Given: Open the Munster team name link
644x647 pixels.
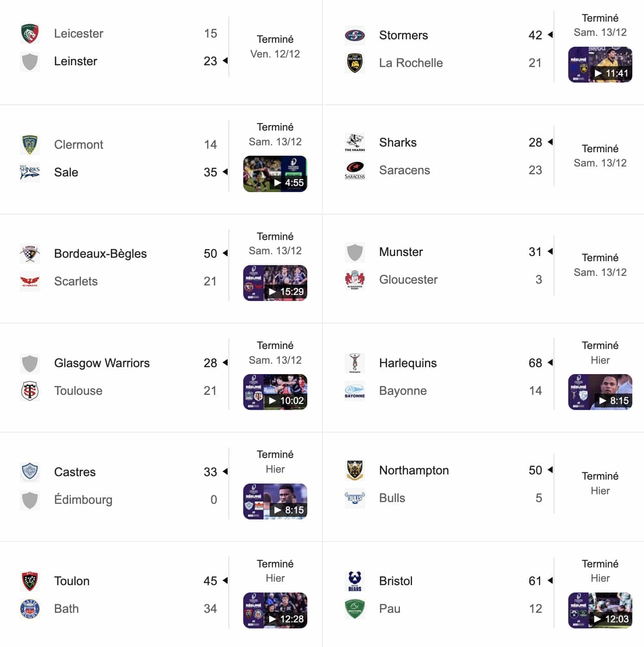Looking at the screenshot, I should (x=401, y=252).
